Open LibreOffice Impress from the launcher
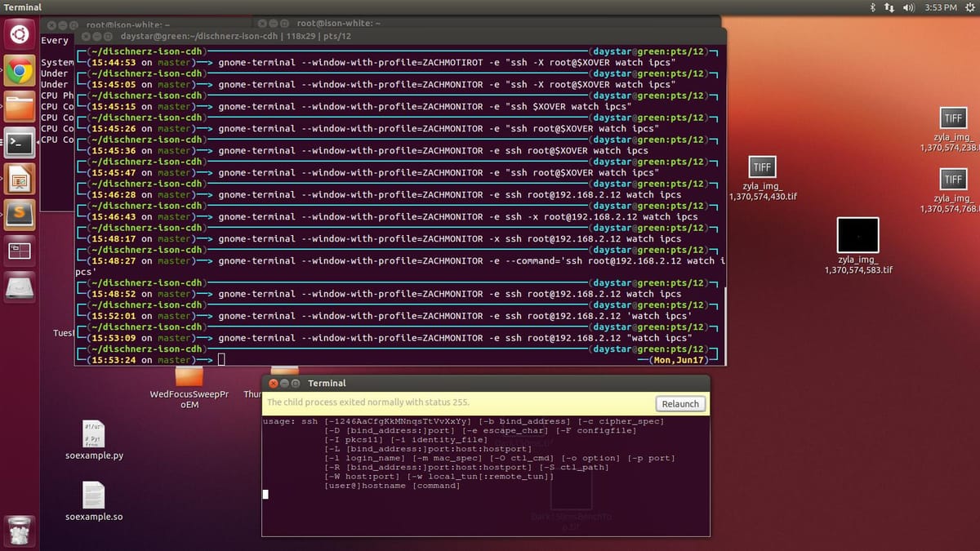This screenshot has height=551, width=980. tap(20, 180)
